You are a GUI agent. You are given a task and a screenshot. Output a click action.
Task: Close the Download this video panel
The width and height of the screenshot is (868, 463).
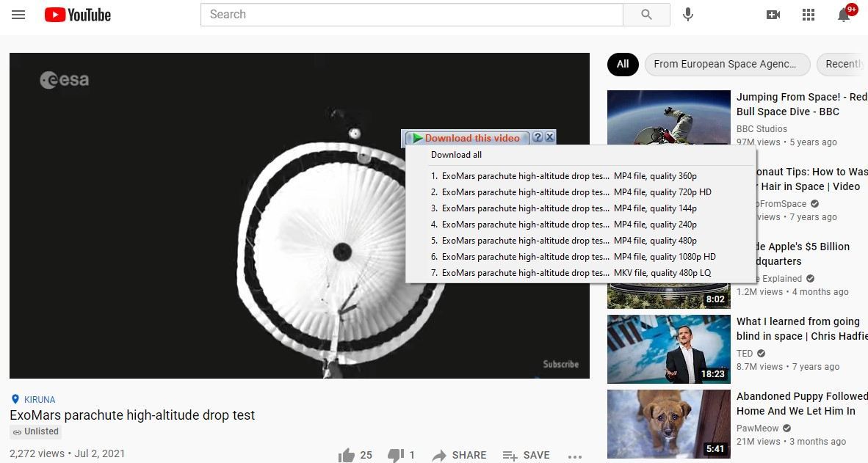click(x=550, y=137)
